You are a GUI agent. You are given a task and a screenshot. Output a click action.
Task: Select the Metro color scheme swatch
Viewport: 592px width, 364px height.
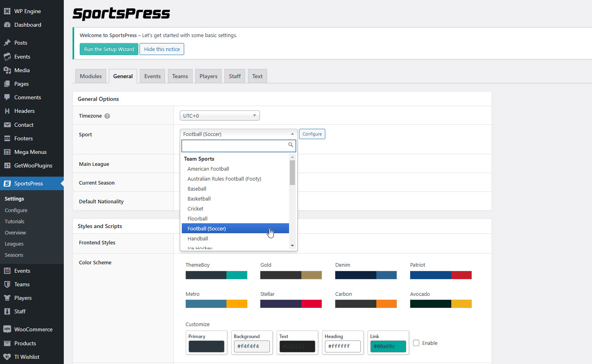coord(216,304)
